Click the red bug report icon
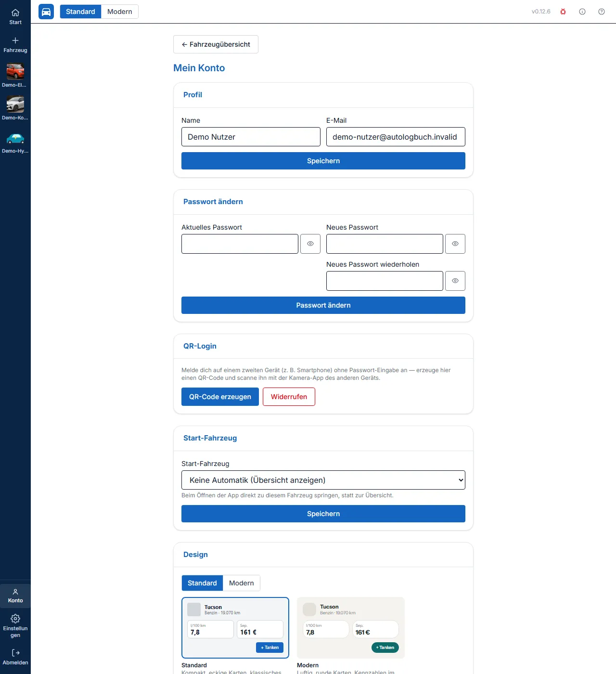 [x=563, y=12]
